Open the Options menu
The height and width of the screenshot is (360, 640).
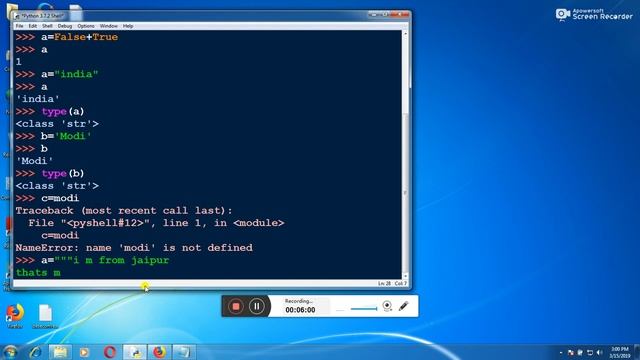click(86, 26)
